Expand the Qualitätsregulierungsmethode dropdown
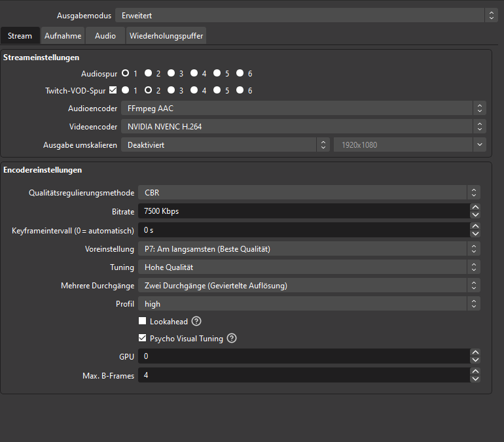Viewport: 504px width, 442px height. coord(308,193)
